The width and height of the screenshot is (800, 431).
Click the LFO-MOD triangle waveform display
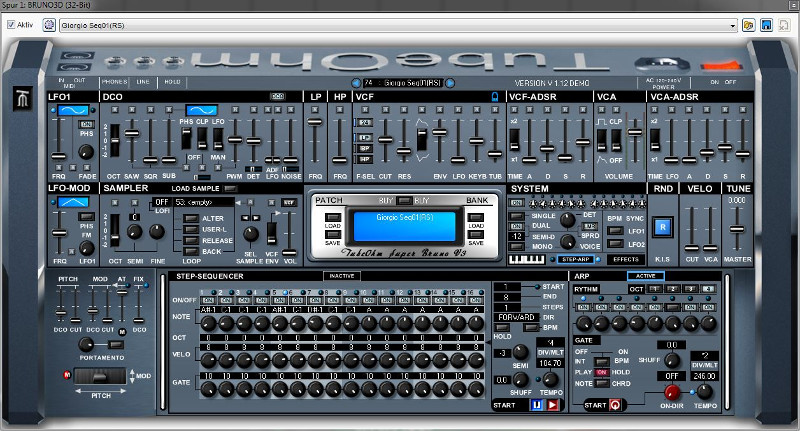tap(73, 202)
